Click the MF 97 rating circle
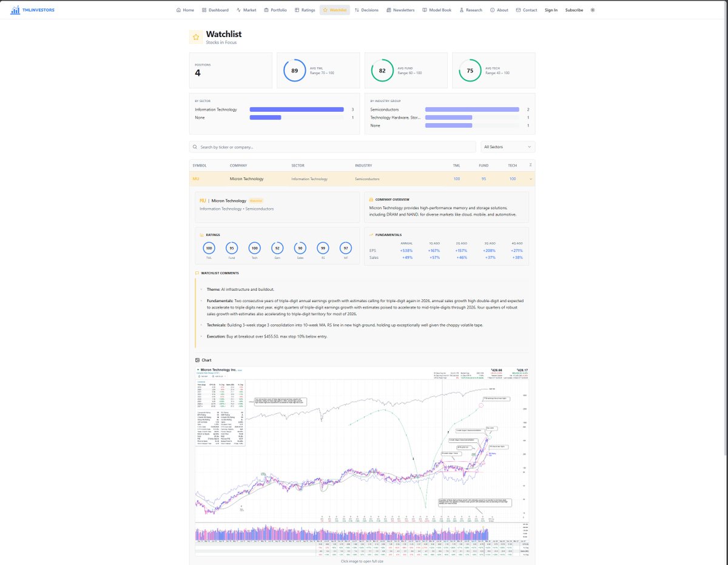The image size is (728, 565). pyautogui.click(x=346, y=248)
